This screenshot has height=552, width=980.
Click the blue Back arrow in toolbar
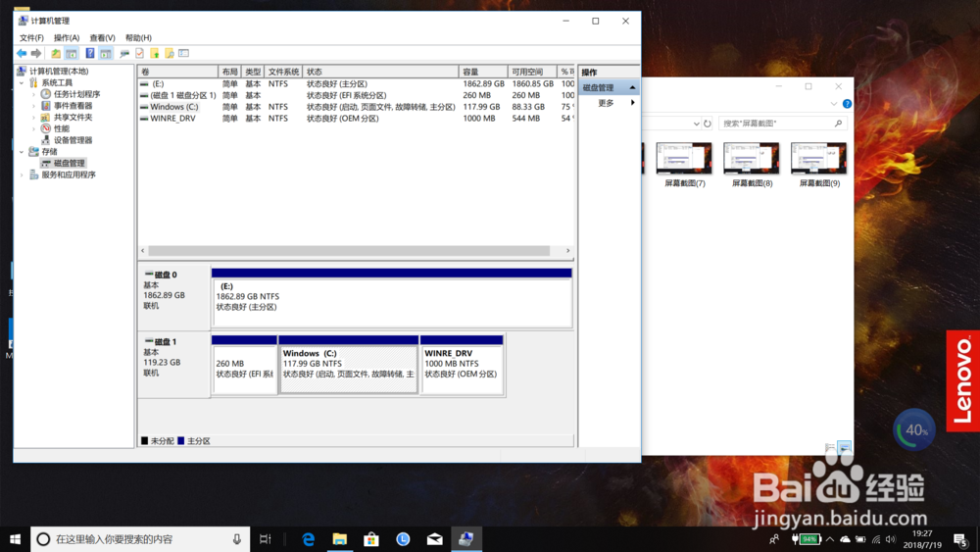point(22,54)
